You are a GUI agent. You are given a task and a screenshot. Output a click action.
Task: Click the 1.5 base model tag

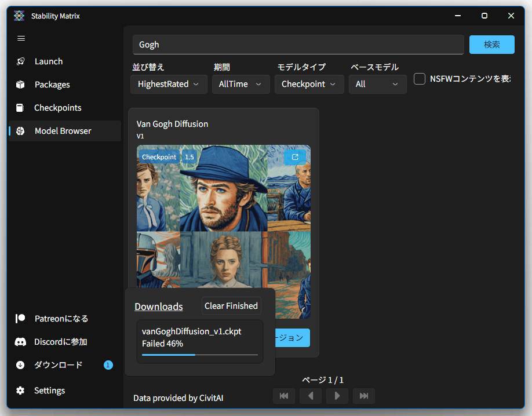click(x=190, y=157)
